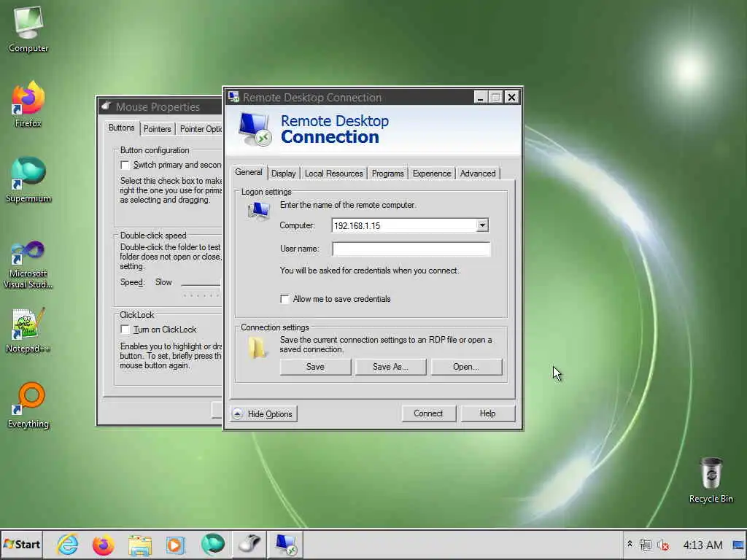This screenshot has height=560, width=747.
Task: Click the Save As... button
Action: point(390,367)
